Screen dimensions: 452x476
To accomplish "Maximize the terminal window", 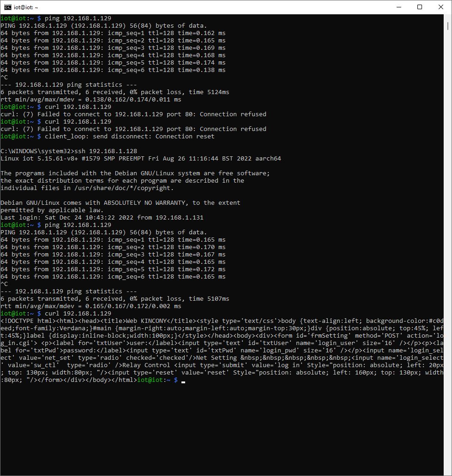I will pos(420,7).
